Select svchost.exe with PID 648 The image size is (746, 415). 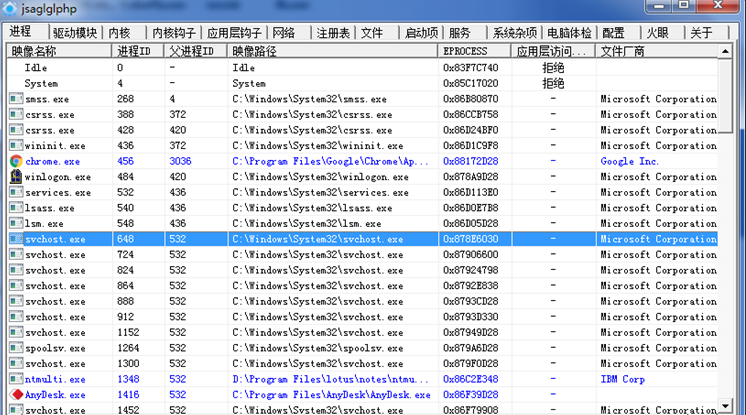click(362, 239)
